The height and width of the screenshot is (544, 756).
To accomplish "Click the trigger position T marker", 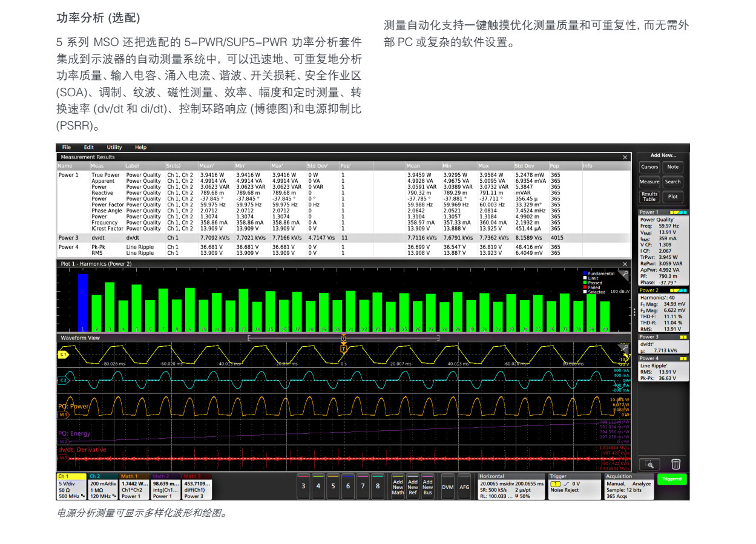I will [343, 349].
